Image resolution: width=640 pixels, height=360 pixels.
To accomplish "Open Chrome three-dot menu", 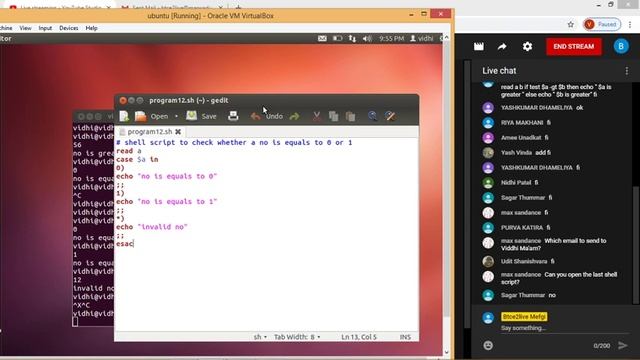I will click(x=630, y=24).
